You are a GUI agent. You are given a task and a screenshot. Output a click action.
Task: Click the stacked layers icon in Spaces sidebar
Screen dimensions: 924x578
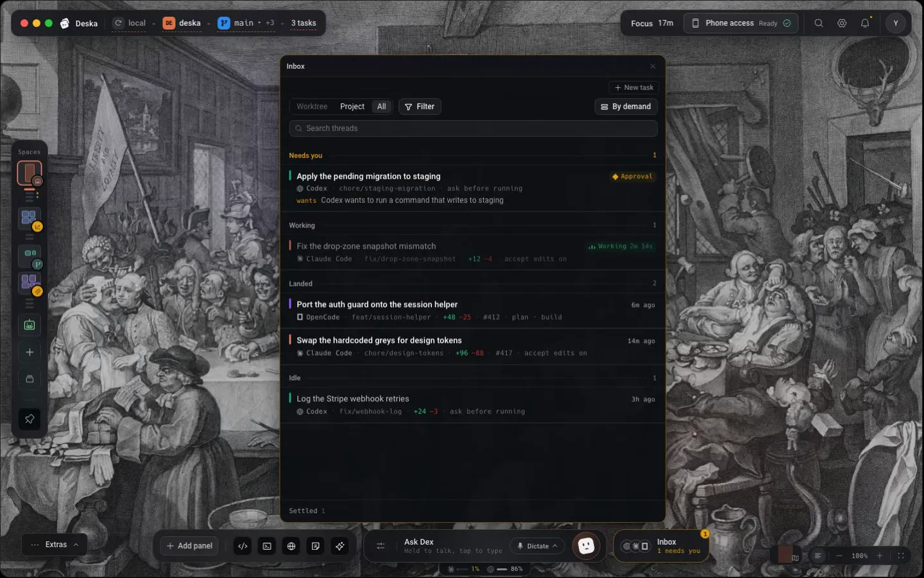click(x=30, y=379)
